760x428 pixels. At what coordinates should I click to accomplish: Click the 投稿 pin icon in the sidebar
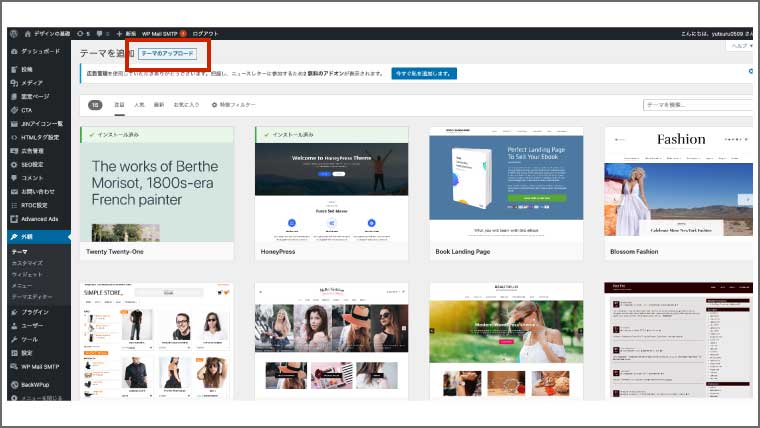point(14,69)
